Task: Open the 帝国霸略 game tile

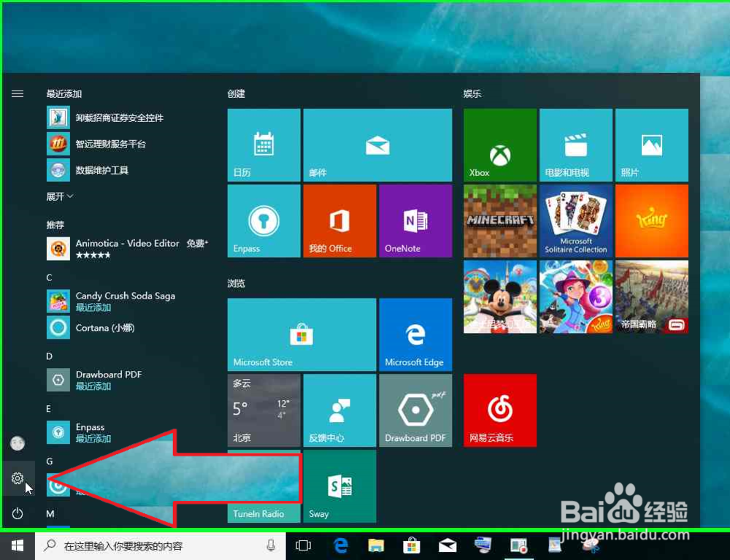Action: [x=652, y=296]
